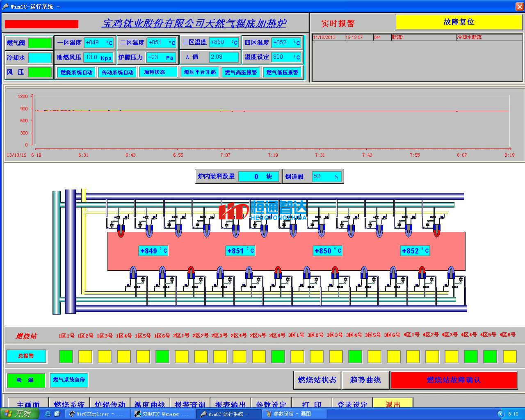Click the 1区1号 burner station indicator
Viewport: 525px width, 420px height.
tap(66, 356)
